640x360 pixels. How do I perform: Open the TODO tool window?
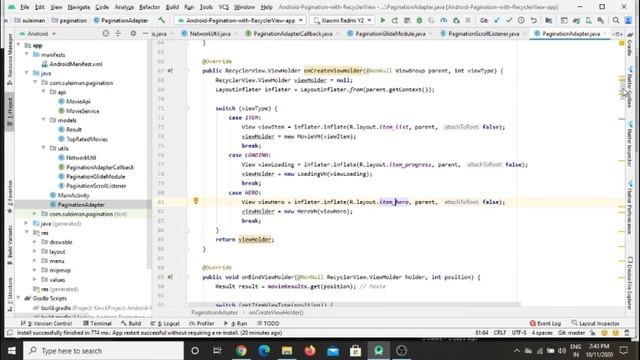(x=268, y=323)
